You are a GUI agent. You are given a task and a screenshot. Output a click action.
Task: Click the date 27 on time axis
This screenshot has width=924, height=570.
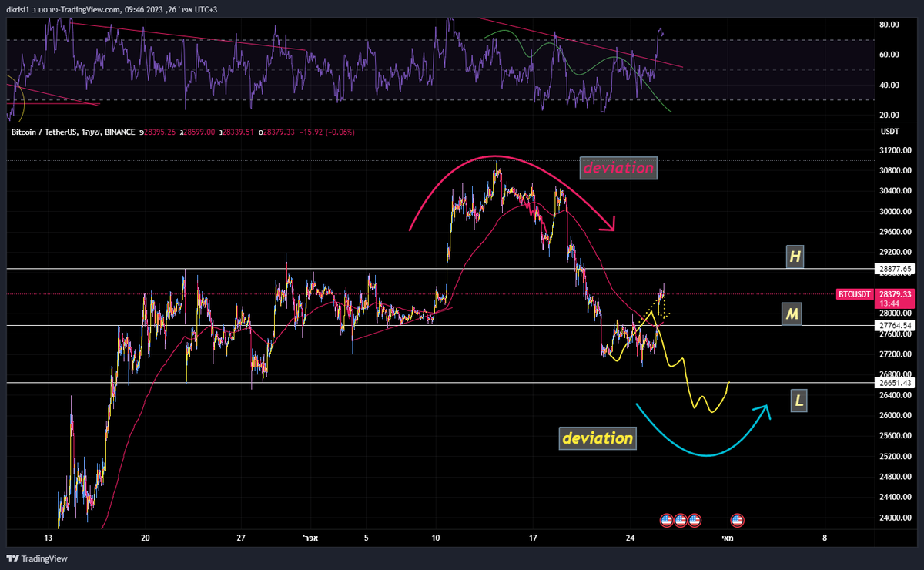click(241, 538)
